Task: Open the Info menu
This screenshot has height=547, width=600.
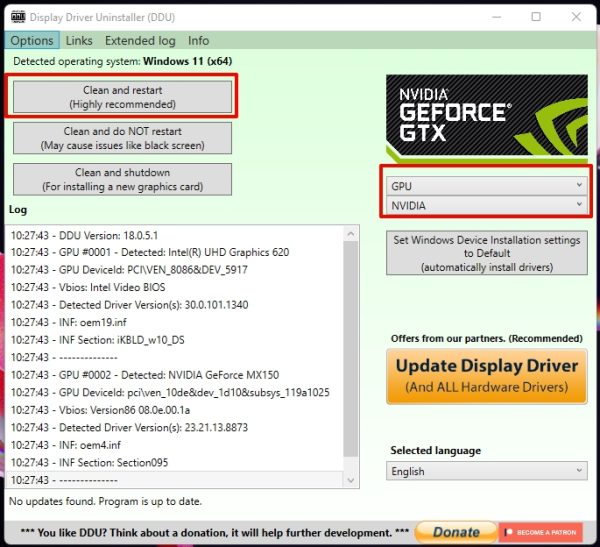Action: coord(198,40)
